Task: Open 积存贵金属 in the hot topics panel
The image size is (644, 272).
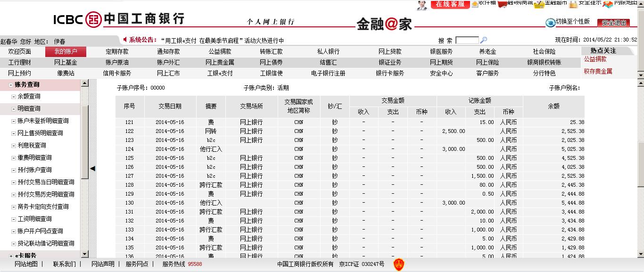Action: 598,71
